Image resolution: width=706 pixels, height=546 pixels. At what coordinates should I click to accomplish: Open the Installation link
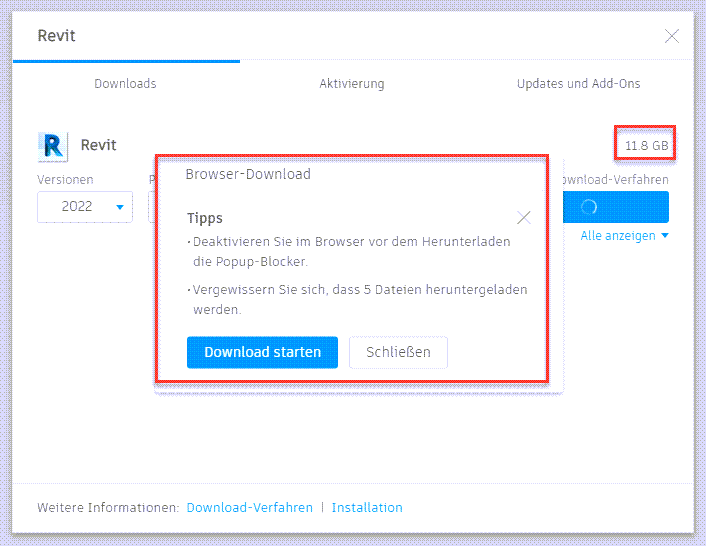(x=367, y=508)
